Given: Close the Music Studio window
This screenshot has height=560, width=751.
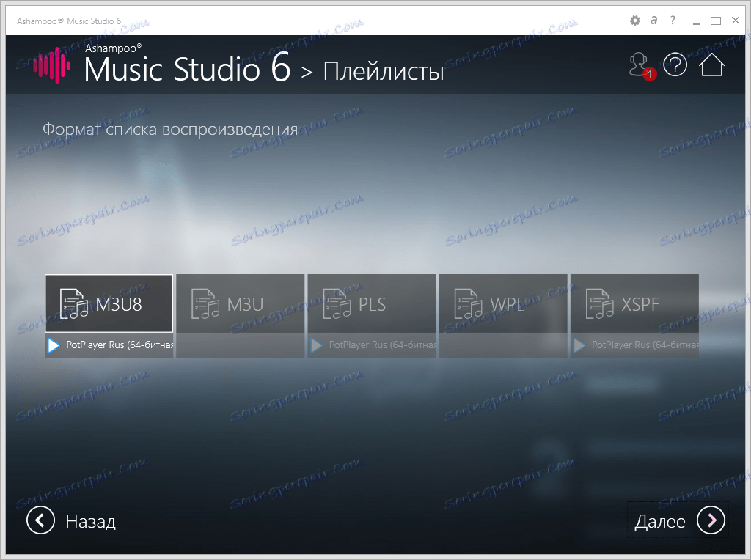Looking at the screenshot, I should (x=736, y=20).
